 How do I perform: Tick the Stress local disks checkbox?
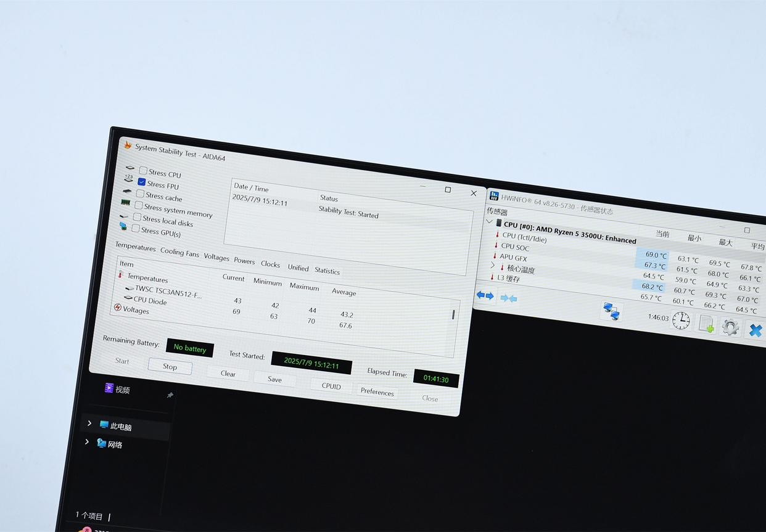coord(137,217)
